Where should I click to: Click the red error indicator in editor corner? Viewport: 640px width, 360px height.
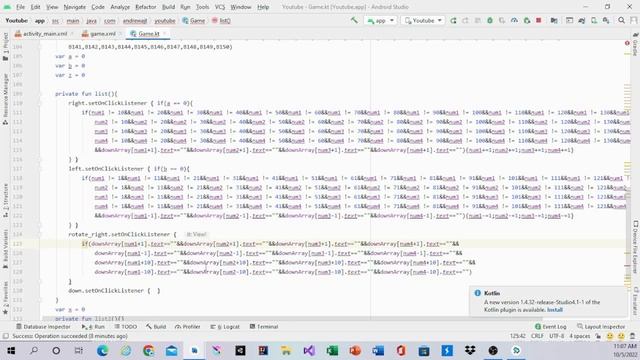pos(627,43)
